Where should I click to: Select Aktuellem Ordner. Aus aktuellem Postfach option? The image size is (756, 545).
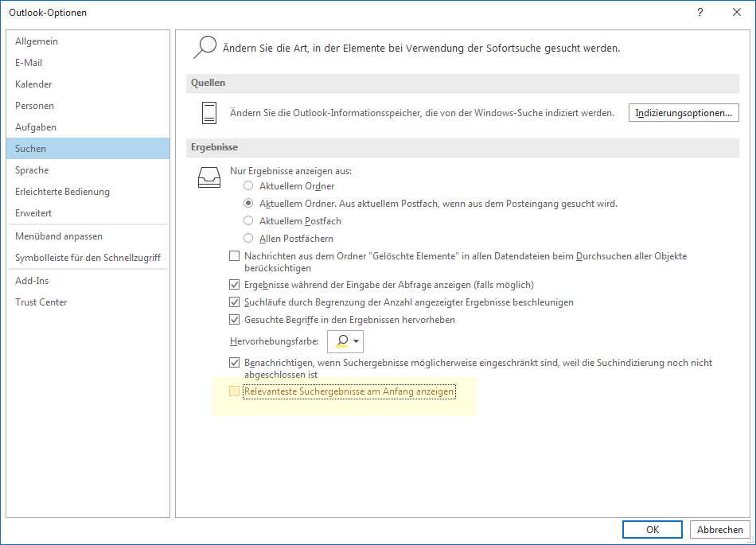(248, 204)
